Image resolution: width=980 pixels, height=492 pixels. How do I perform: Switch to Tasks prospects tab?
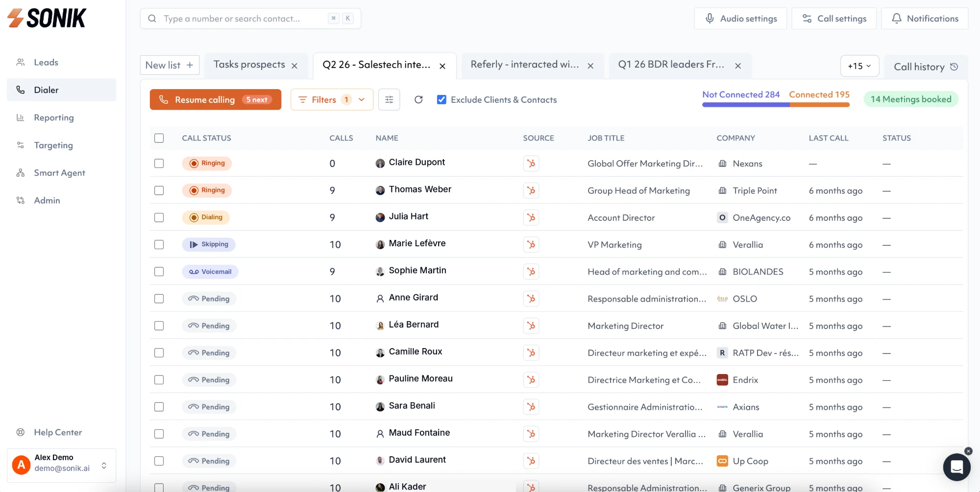[249, 65]
